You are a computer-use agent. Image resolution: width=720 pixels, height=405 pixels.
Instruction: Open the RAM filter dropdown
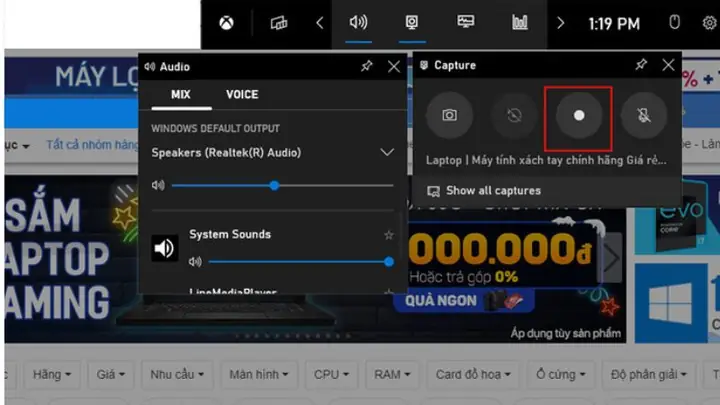click(392, 375)
